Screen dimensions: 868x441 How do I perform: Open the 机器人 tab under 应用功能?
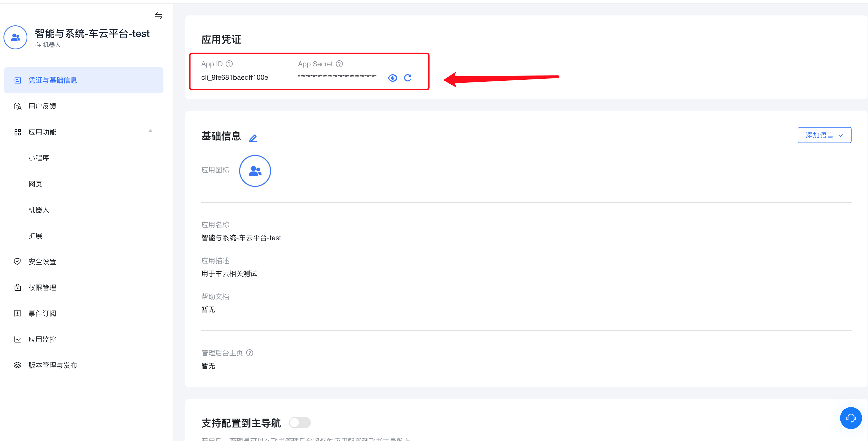click(x=38, y=210)
